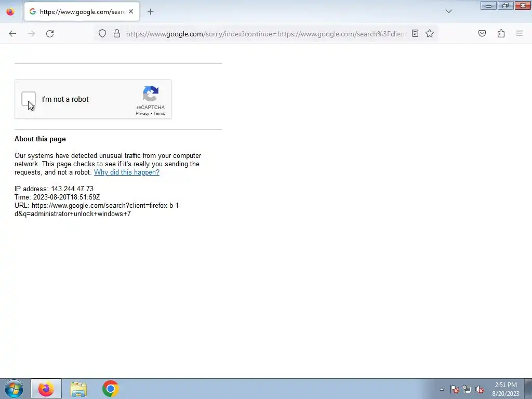Viewport: 532px width, 399px height.
Task: Restore down the Firefox window
Action: [506, 5]
